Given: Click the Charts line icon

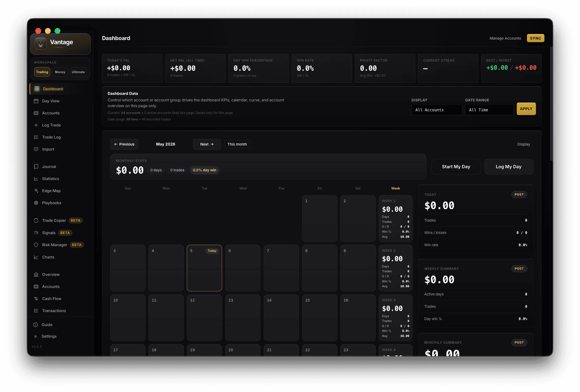Looking at the screenshot, I should 36,257.
